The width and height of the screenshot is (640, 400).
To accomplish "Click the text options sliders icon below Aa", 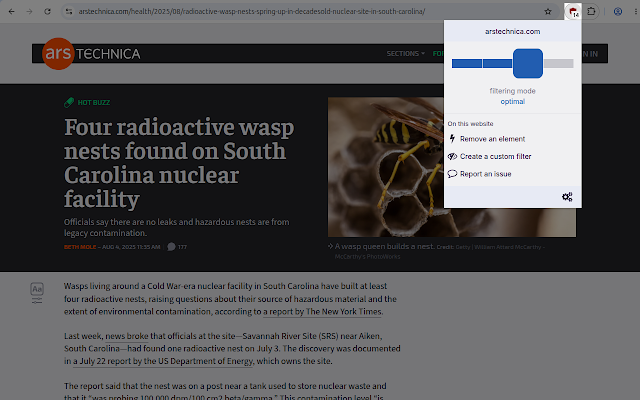I will [x=37, y=301].
